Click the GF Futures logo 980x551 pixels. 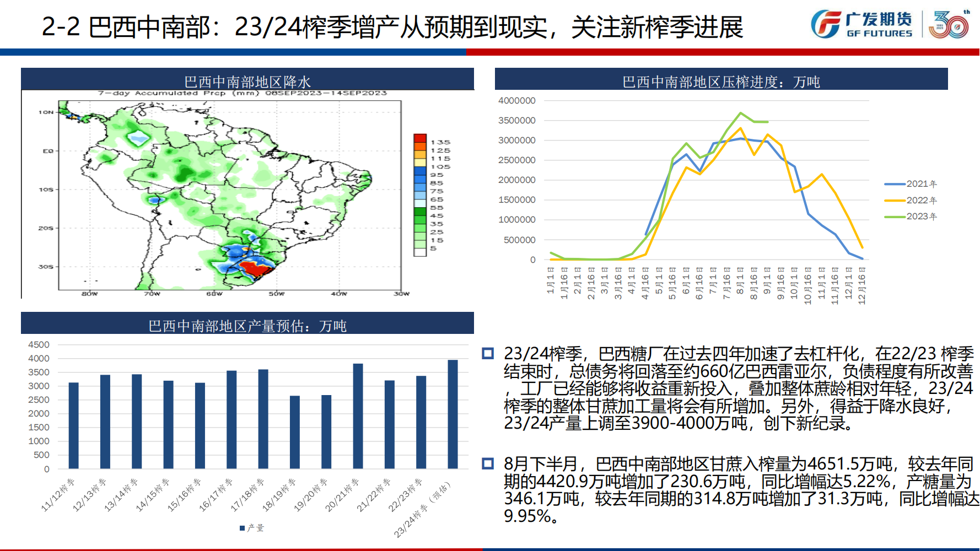coord(861,25)
